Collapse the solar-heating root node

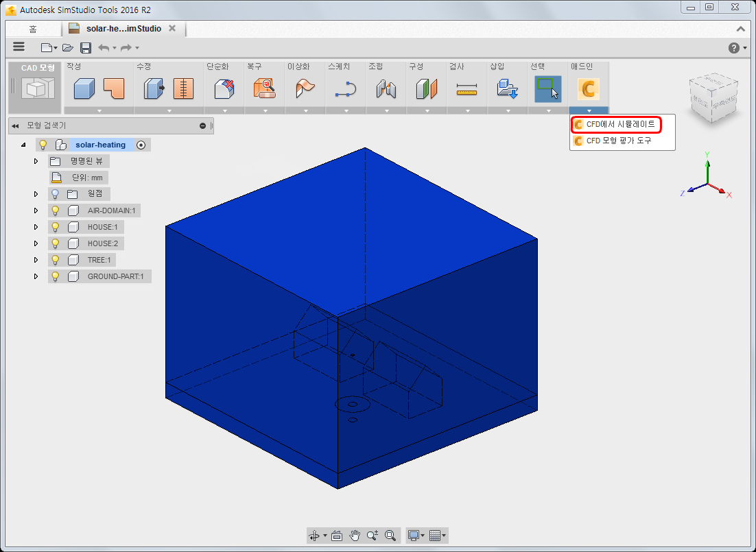click(23, 145)
